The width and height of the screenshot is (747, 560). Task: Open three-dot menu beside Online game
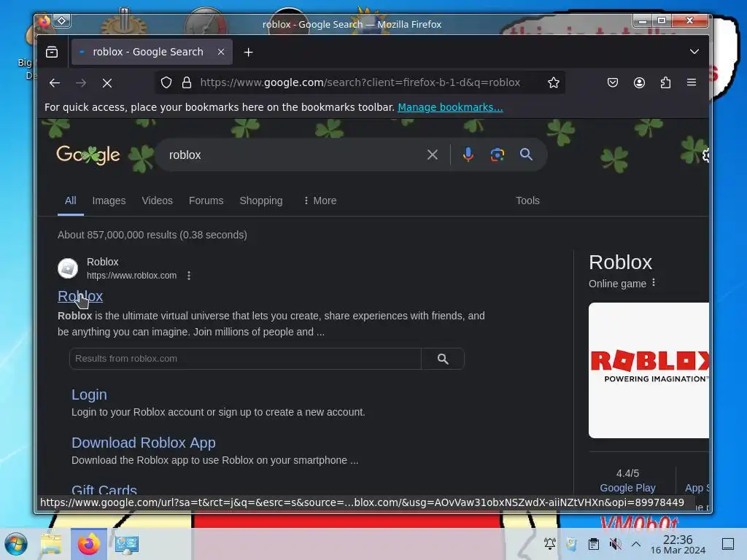click(654, 283)
